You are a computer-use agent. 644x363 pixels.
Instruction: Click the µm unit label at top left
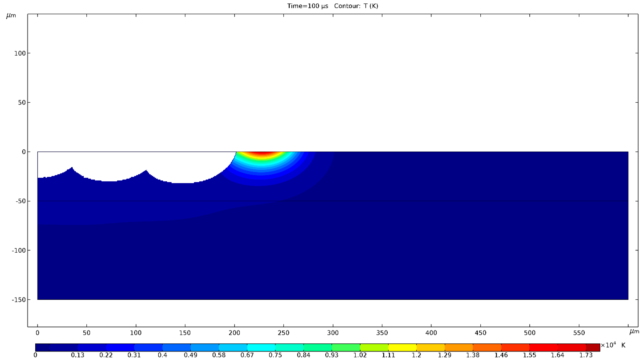[x=11, y=16]
